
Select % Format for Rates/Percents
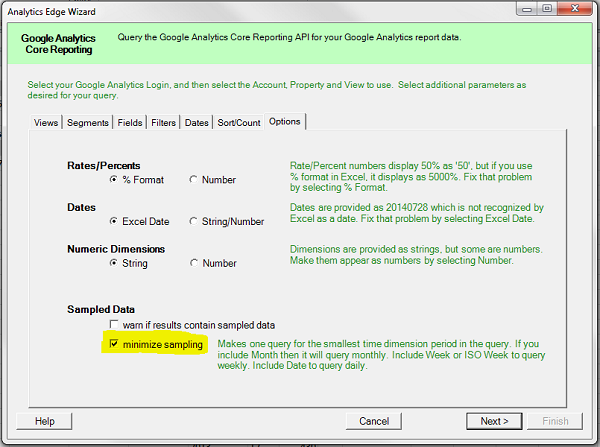coord(114,180)
